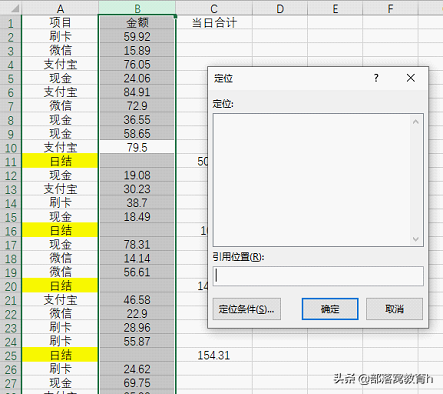Select row 10 header

click(11, 148)
